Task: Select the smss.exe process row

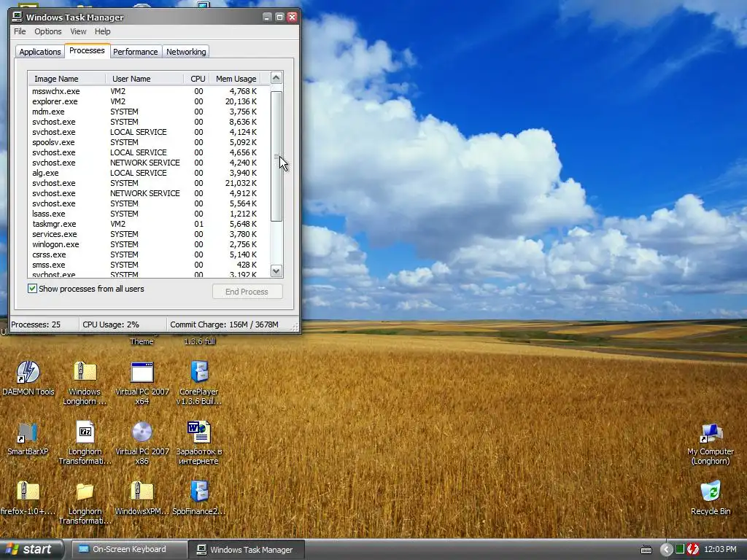Action: pos(149,265)
